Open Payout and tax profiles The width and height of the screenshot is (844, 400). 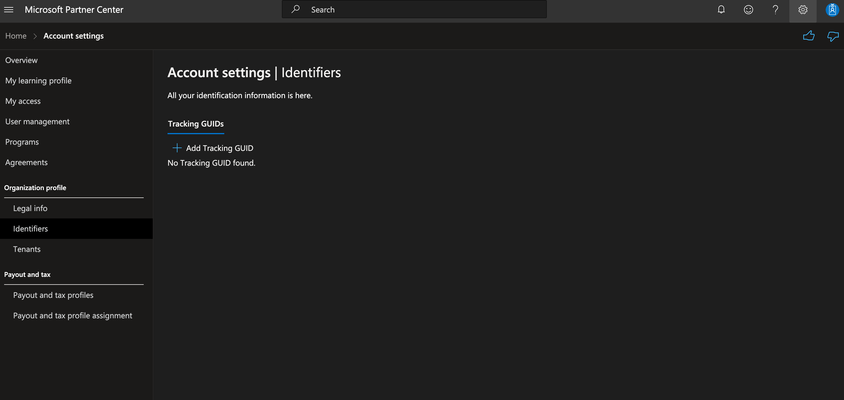tap(53, 296)
